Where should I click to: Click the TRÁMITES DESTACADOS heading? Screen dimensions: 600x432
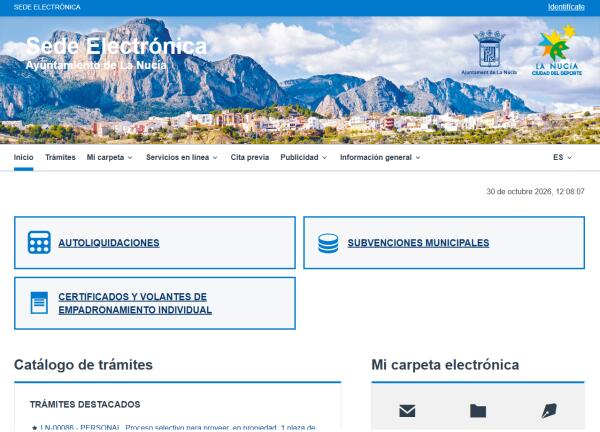pyautogui.click(x=85, y=404)
